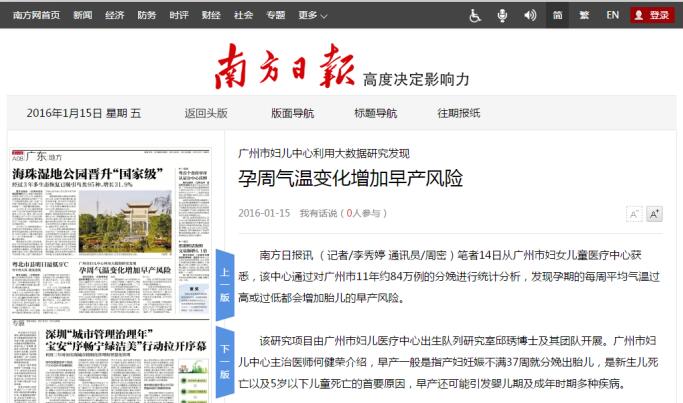Decrease font size with A- icon

pyautogui.click(x=634, y=214)
